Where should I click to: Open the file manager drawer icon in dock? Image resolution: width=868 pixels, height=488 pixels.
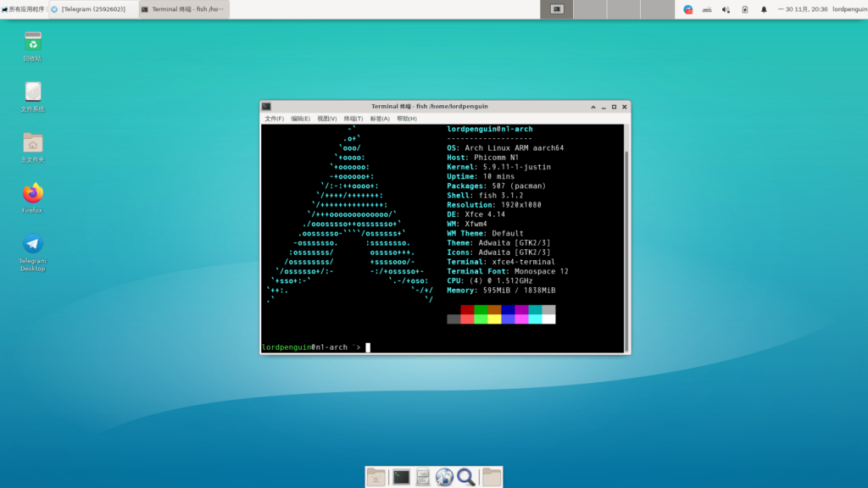tap(423, 477)
